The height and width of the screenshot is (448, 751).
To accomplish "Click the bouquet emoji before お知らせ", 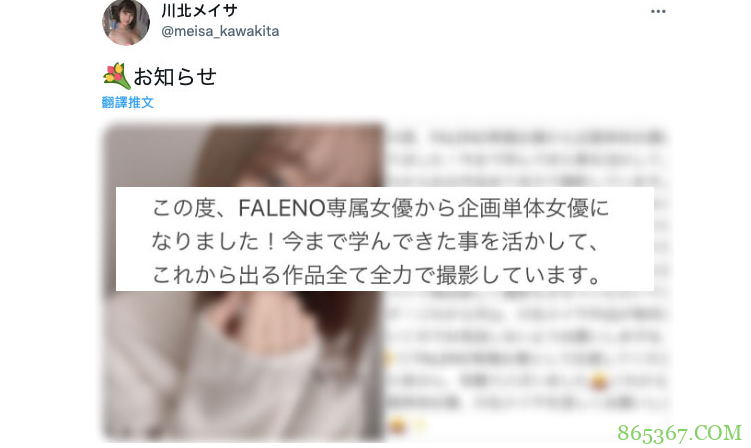I will 116,76.
